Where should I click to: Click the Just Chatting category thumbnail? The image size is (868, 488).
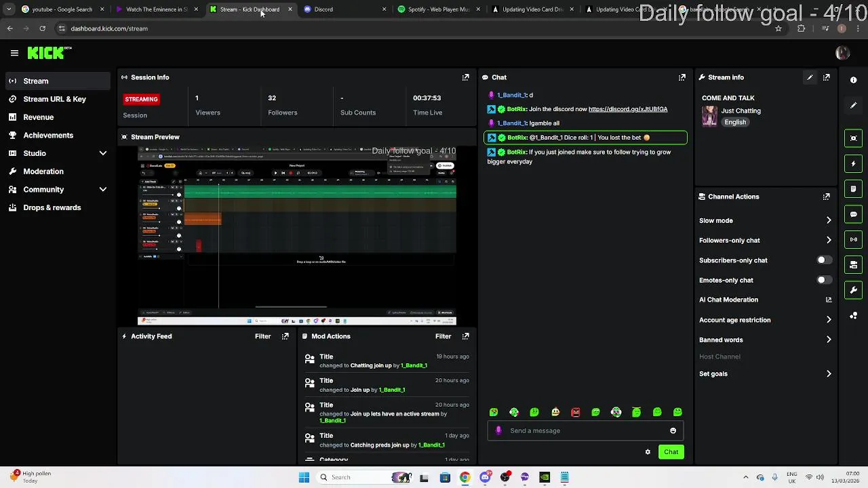(x=709, y=116)
